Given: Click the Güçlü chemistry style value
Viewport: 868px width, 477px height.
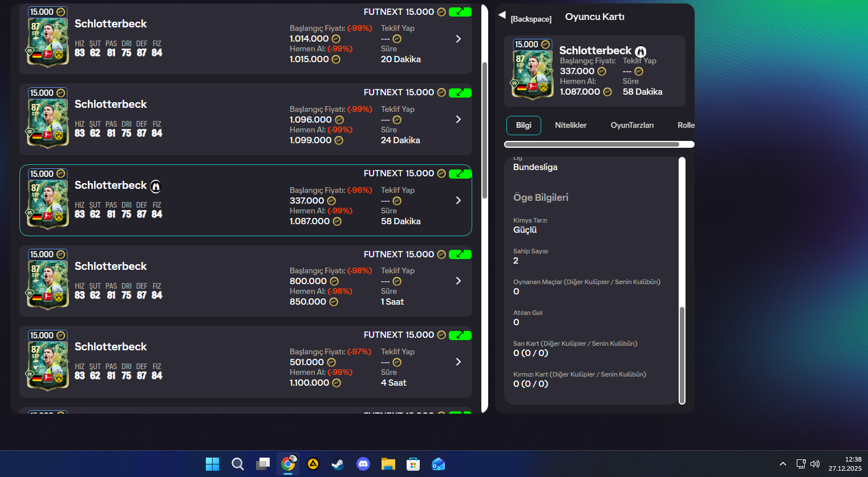Looking at the screenshot, I should [x=525, y=230].
